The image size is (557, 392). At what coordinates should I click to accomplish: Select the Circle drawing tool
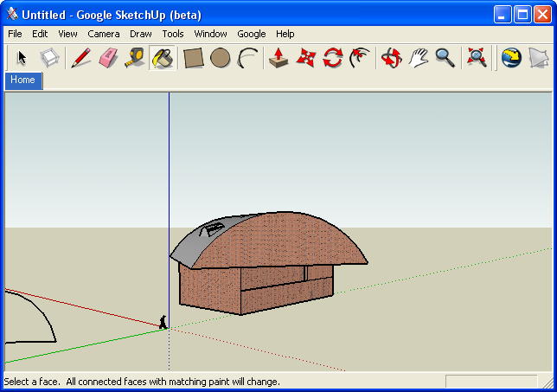pos(221,58)
